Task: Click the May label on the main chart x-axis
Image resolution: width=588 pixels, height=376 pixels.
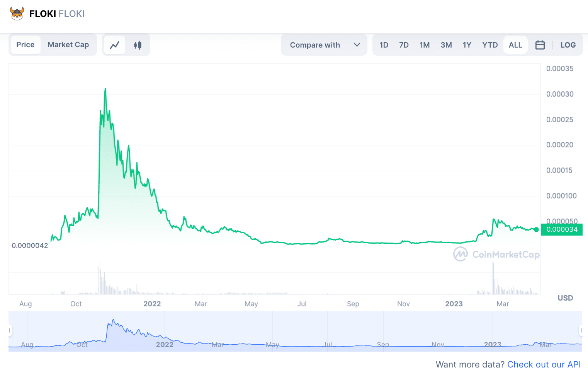Action: 251,304
